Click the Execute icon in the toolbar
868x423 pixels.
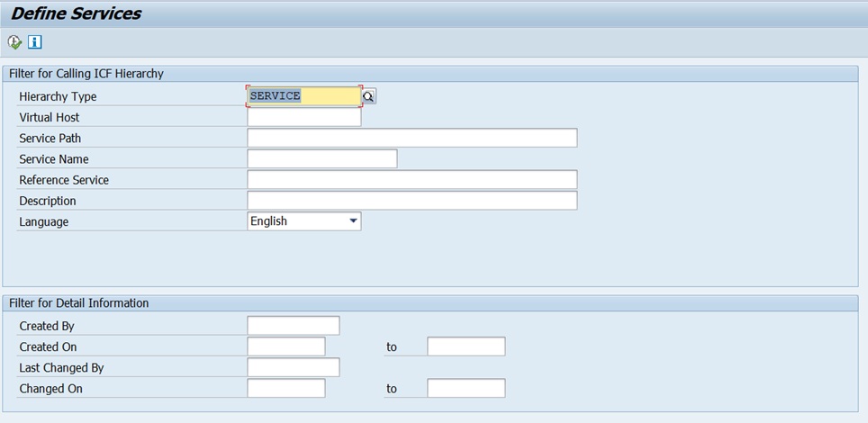click(x=14, y=42)
